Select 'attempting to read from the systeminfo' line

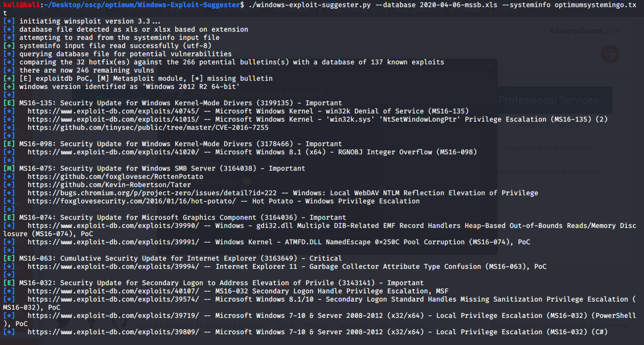[x=120, y=37]
